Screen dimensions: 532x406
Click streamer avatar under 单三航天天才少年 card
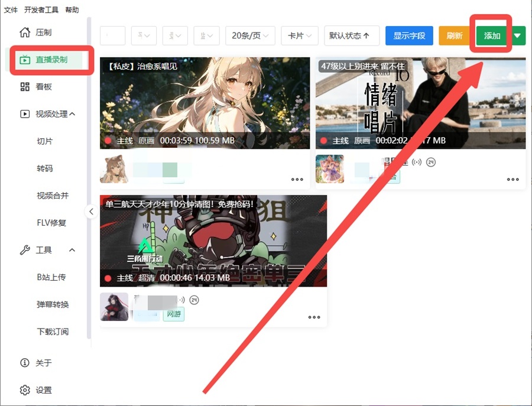114,307
